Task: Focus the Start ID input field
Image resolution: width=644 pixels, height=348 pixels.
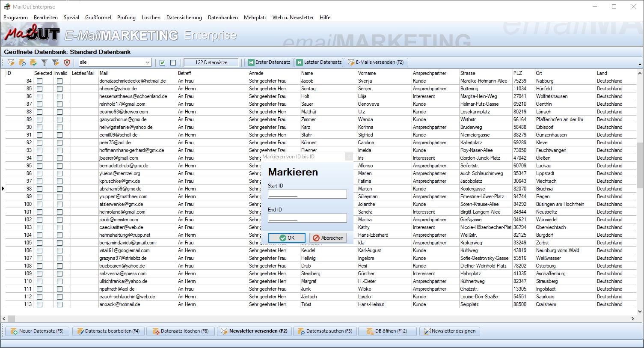Action: 307,194
